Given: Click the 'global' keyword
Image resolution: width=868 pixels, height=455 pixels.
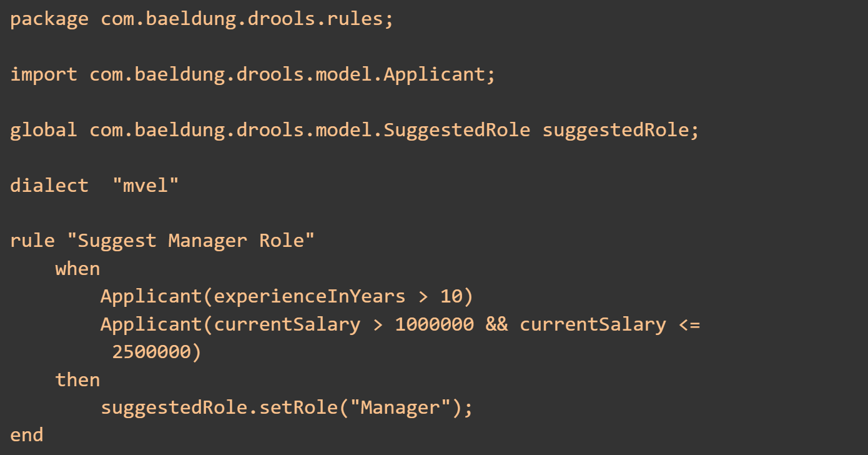Looking at the screenshot, I should click(44, 130).
